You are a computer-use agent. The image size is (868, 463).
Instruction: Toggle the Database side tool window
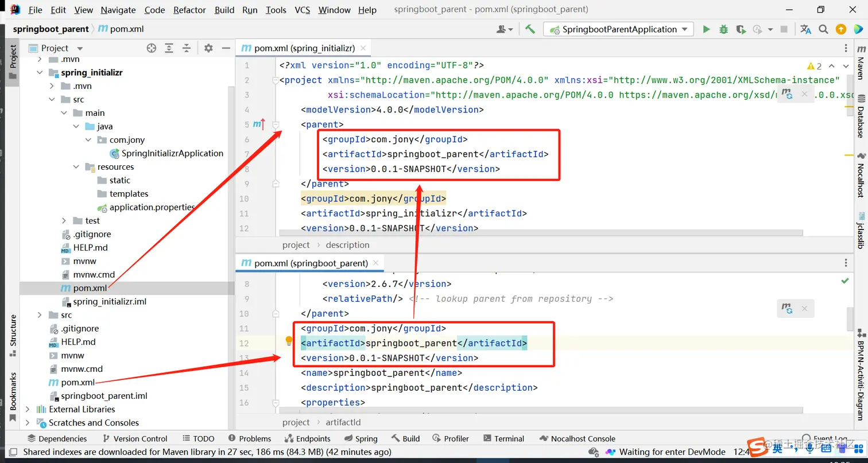click(861, 117)
